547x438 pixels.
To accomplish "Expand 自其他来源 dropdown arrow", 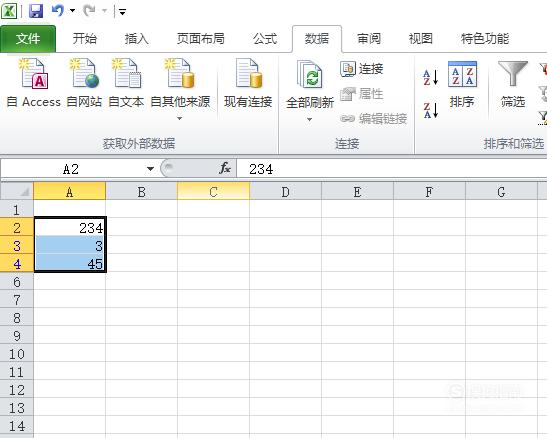I will [x=180, y=119].
